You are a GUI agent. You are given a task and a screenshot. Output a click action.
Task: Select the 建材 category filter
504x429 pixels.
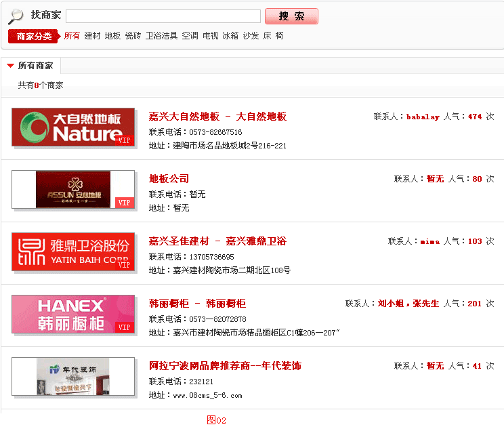click(92, 36)
